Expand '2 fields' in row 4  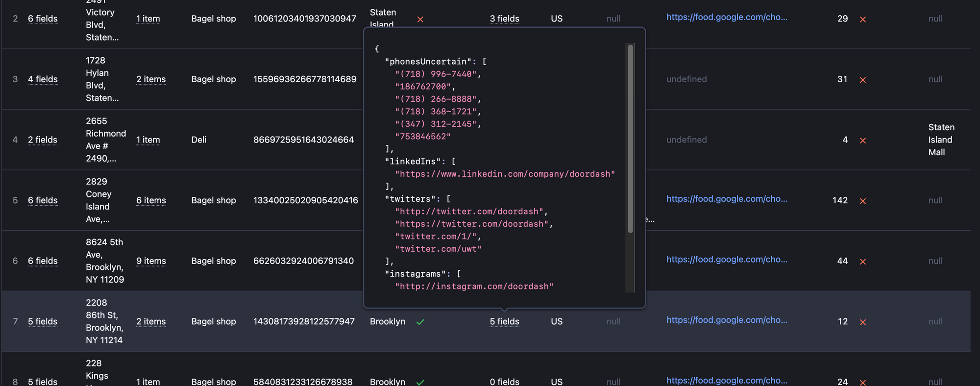[x=43, y=140]
